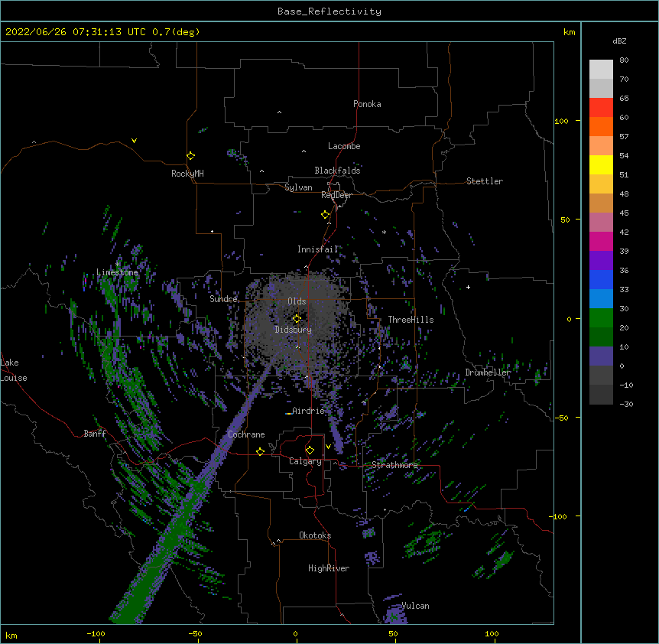Click the 50 tick on the bottom axis
659x644 pixels.
click(x=393, y=633)
